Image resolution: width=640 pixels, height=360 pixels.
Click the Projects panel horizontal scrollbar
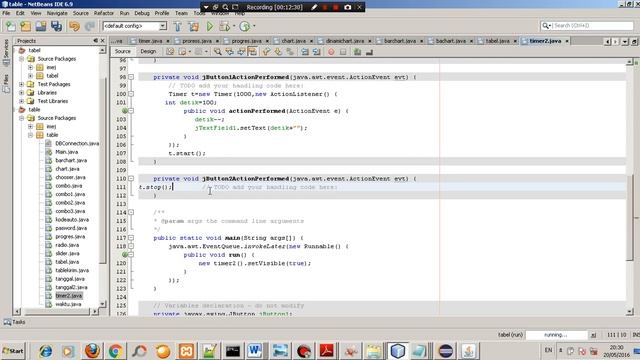[56, 311]
